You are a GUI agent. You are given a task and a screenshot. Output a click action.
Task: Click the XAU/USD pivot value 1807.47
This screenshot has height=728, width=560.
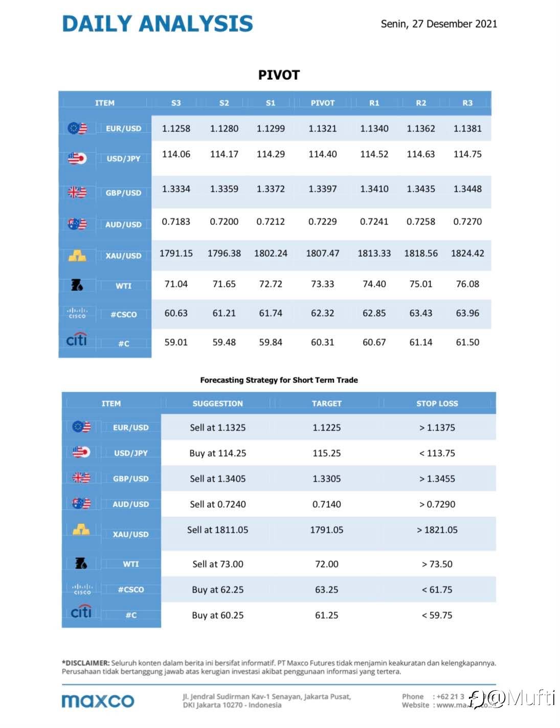[323, 253]
